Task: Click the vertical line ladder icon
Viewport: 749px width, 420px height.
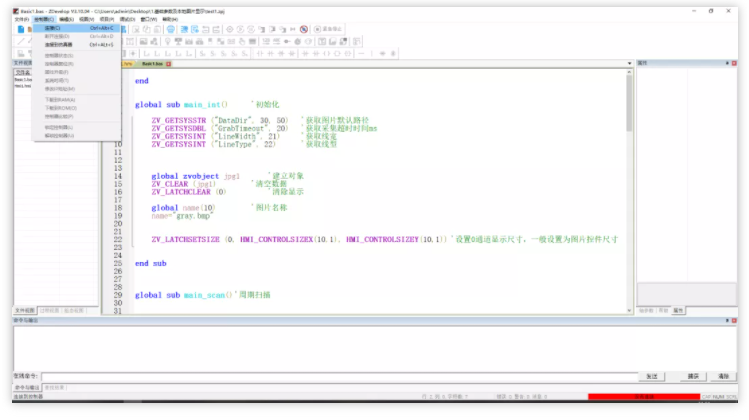Action: tap(372, 54)
